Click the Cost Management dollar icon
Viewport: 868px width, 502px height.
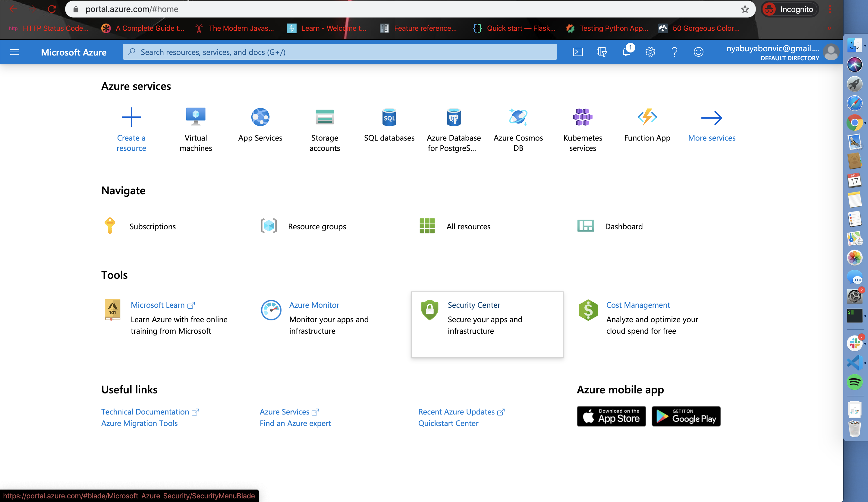[x=588, y=310]
